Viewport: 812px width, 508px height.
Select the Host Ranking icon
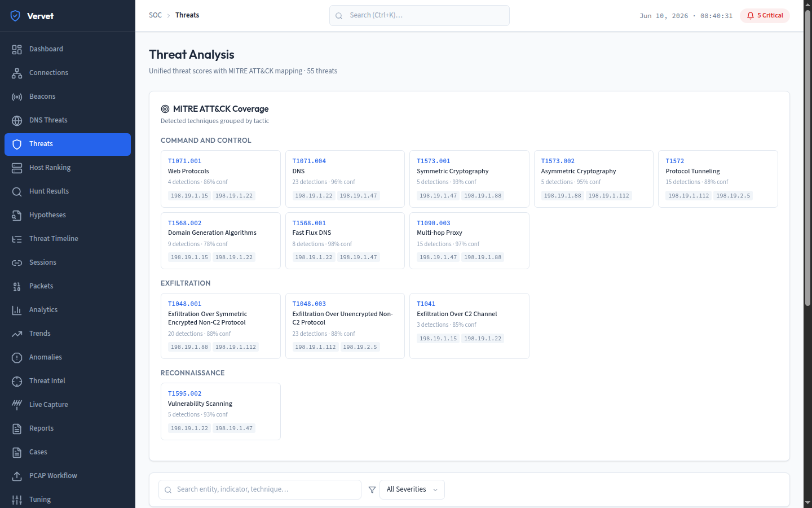click(x=17, y=168)
